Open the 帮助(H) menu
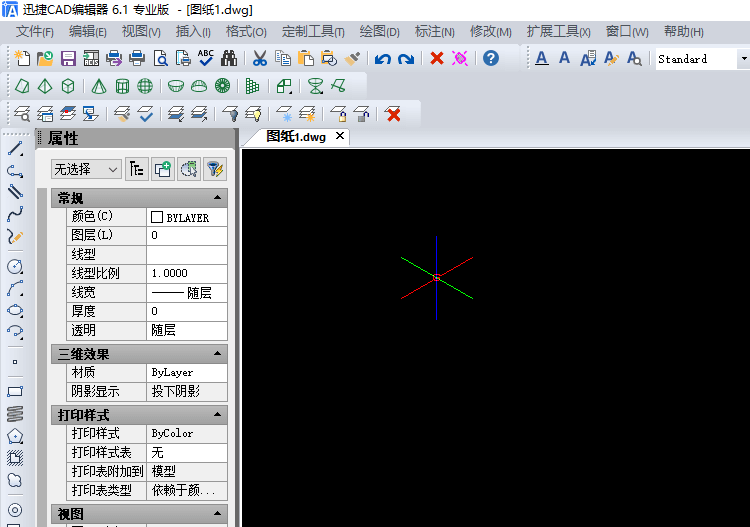The width and height of the screenshot is (750, 527). coord(684,32)
